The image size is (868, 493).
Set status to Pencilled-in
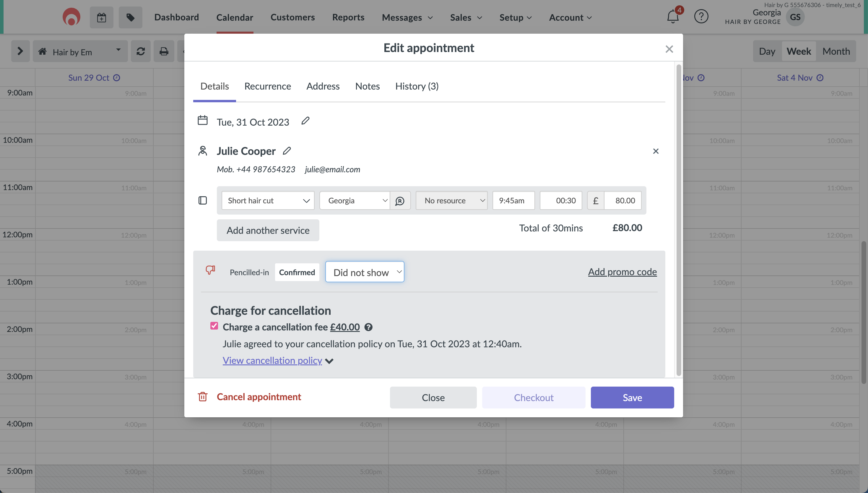point(249,272)
